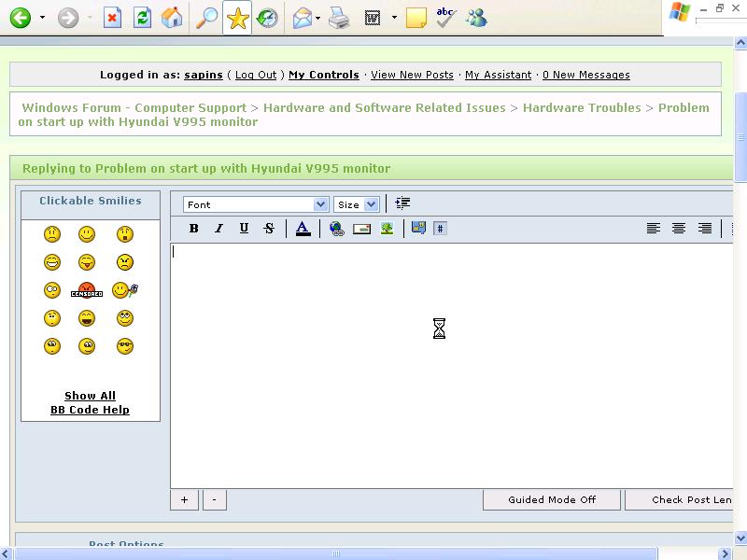Run abc spell check icon
Image resolution: width=747 pixels, height=560 pixels.
pyautogui.click(x=446, y=18)
